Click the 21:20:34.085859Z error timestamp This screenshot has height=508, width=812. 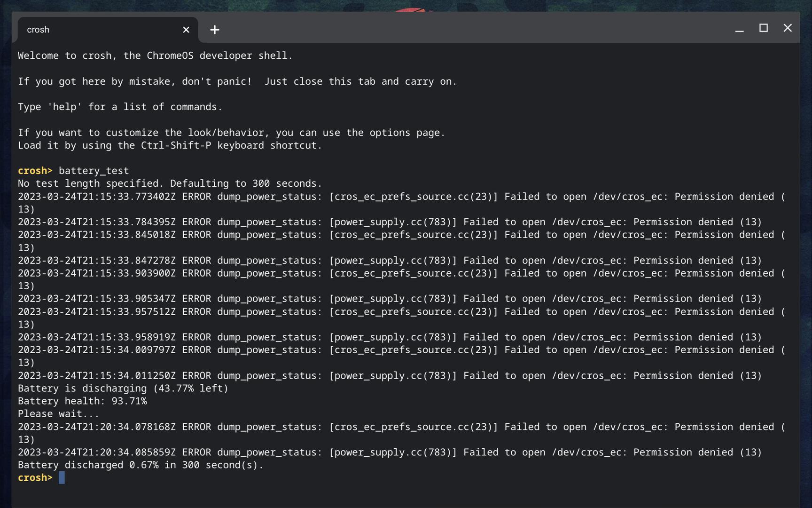96,452
